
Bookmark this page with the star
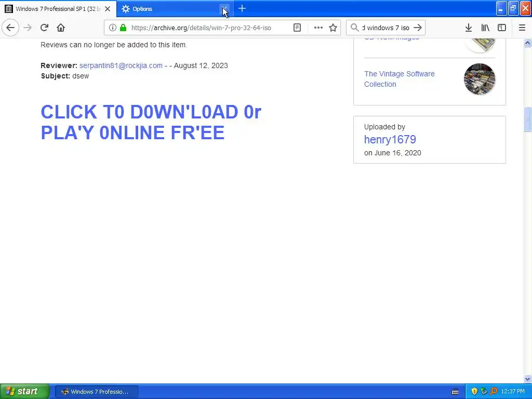[x=333, y=28]
